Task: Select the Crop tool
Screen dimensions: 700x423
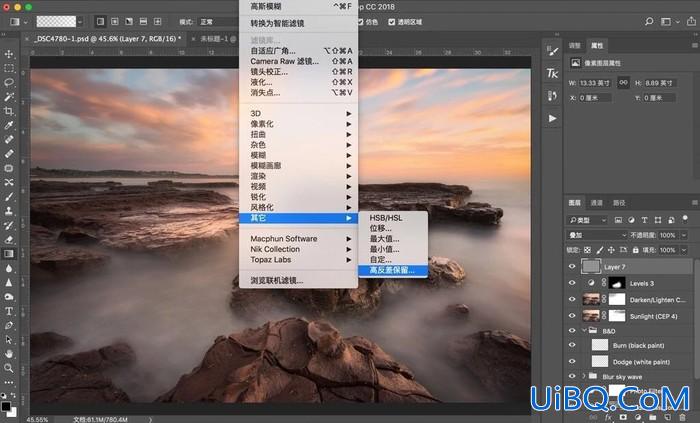Action: pyautogui.click(x=8, y=111)
